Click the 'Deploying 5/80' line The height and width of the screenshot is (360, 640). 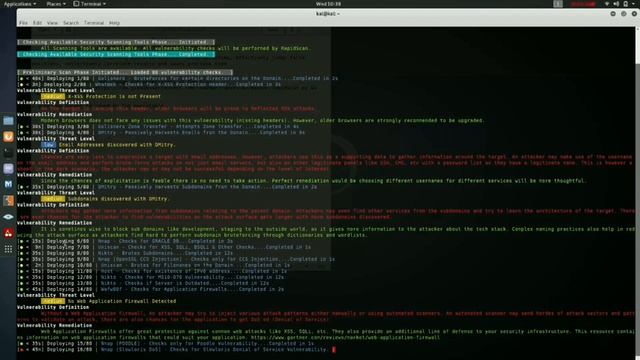pos(167,187)
